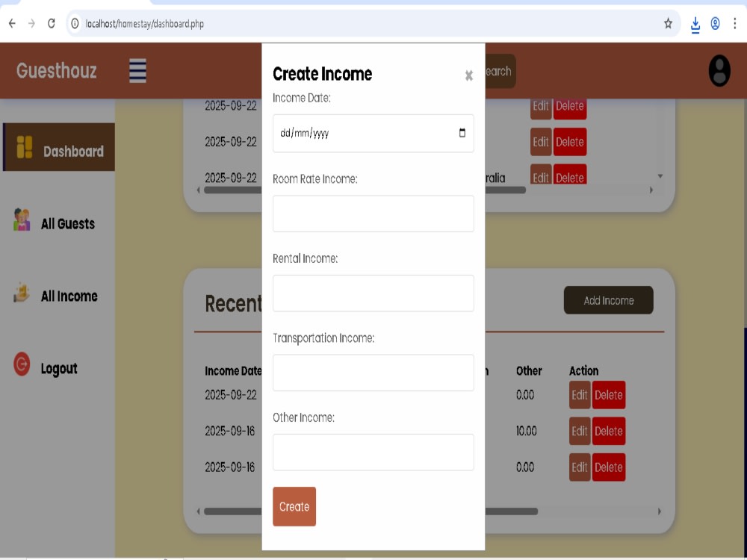Open the calendar picker in Income Date
747x560 pixels.
pos(462,133)
